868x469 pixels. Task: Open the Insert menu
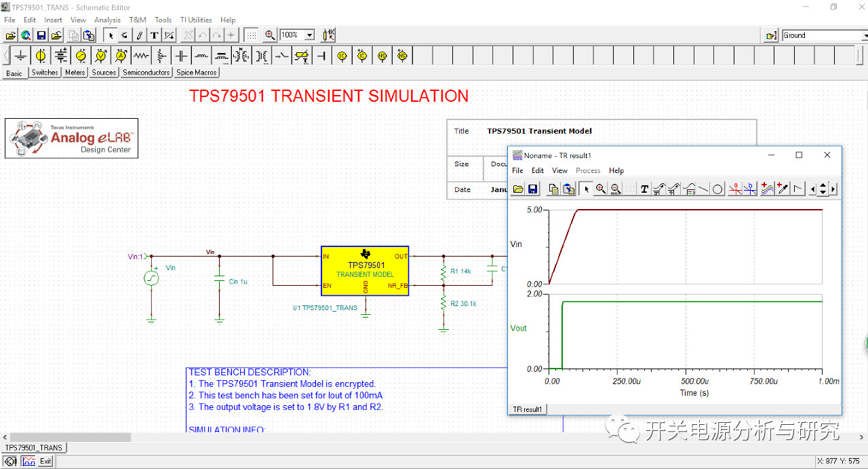[x=54, y=20]
